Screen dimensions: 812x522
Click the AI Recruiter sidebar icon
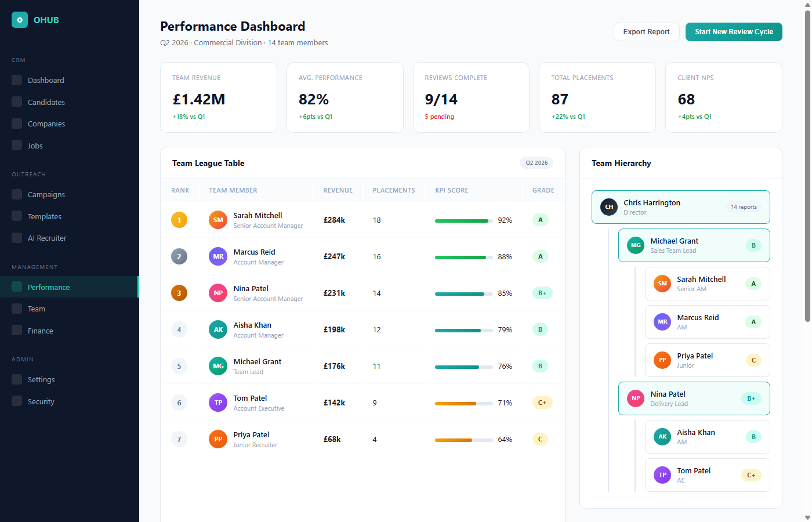pos(17,238)
